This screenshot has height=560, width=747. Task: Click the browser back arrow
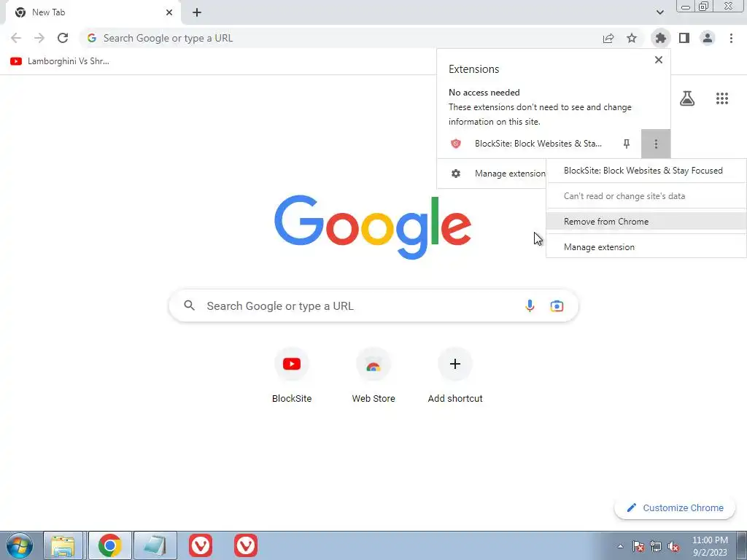tap(16, 38)
